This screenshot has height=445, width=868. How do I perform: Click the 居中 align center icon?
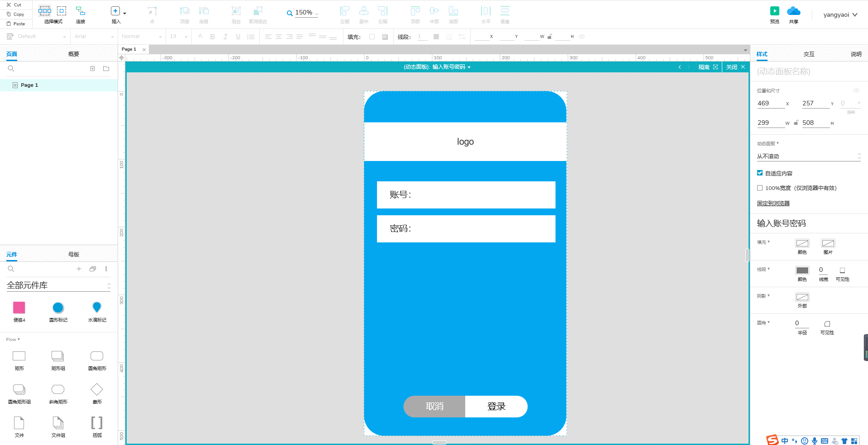coord(364,10)
